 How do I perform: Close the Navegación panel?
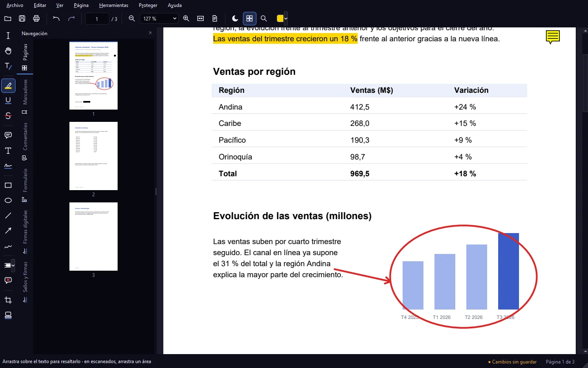click(150, 33)
